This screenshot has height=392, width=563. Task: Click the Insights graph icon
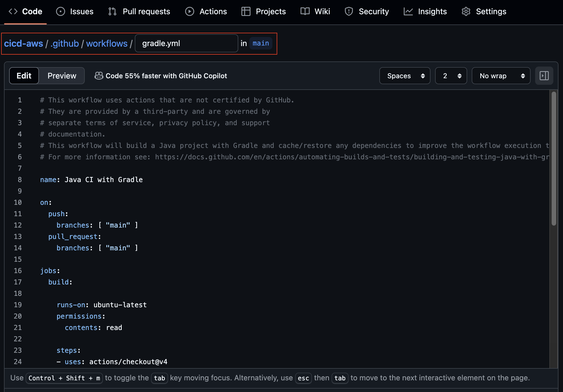[x=408, y=11]
